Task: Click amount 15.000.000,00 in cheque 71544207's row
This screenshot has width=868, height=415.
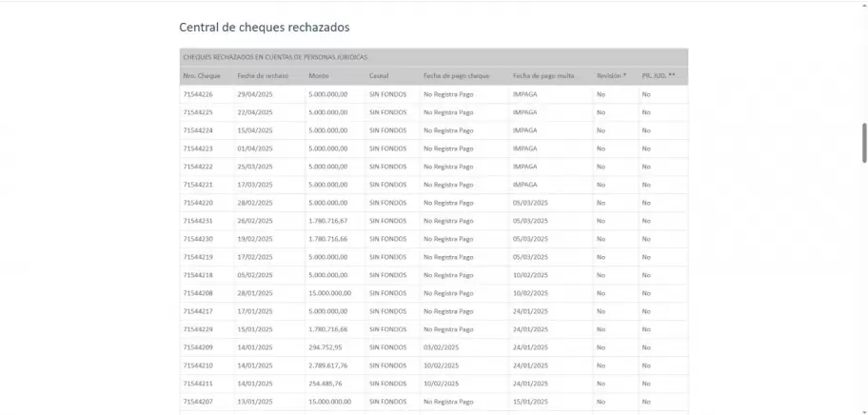Action: 330,402
